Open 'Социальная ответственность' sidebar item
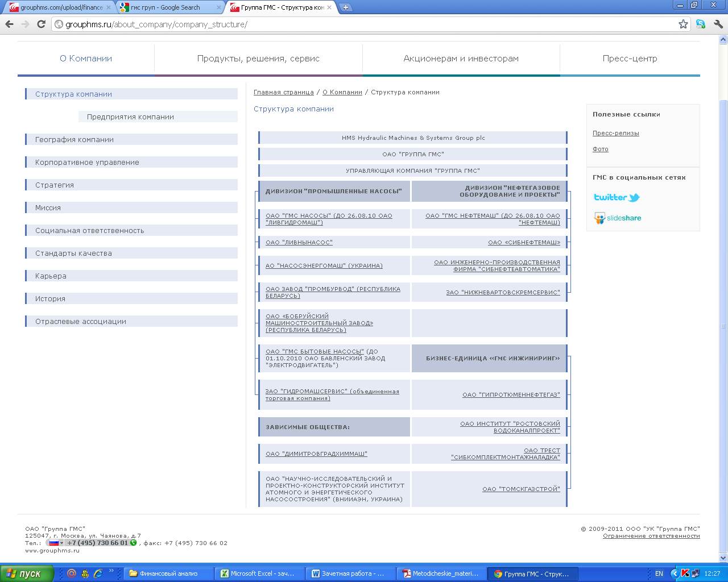The image size is (728, 582). tap(131, 230)
